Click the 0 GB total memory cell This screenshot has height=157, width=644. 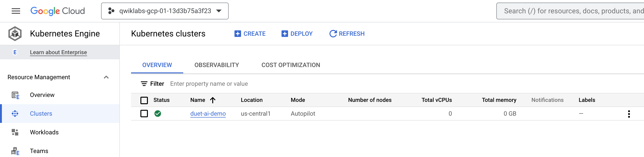[510, 114]
